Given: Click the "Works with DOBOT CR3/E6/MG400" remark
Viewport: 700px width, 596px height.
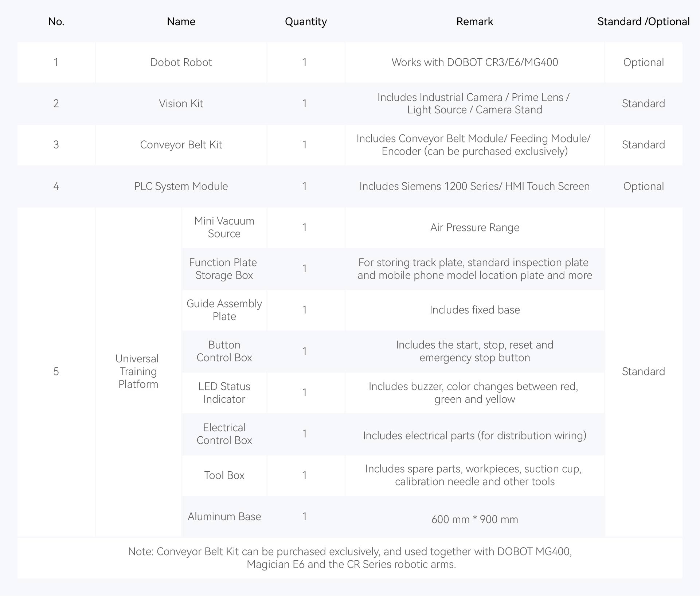Looking at the screenshot, I should point(474,62).
